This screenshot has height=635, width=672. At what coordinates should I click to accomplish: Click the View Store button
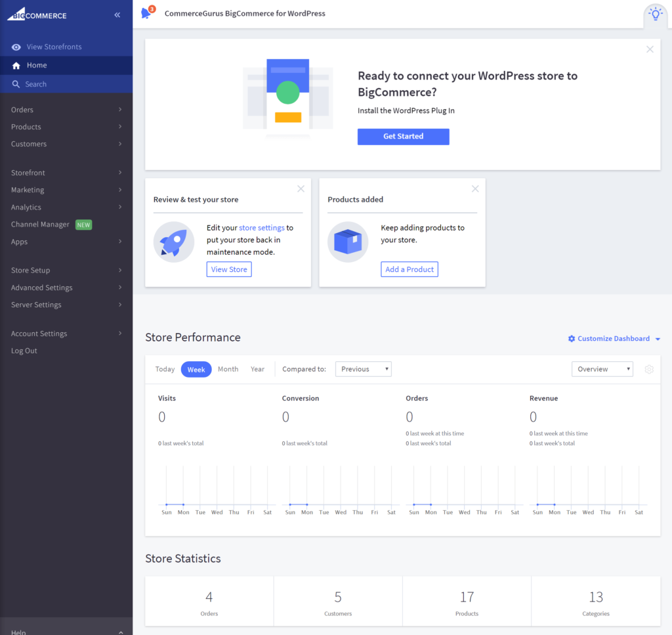(x=229, y=269)
